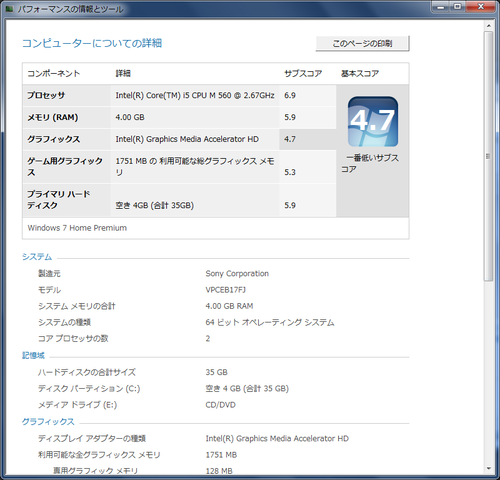500x480 pixels.
Task: Click the 64 ビット オペレーティング システム value
Action: pos(270,322)
